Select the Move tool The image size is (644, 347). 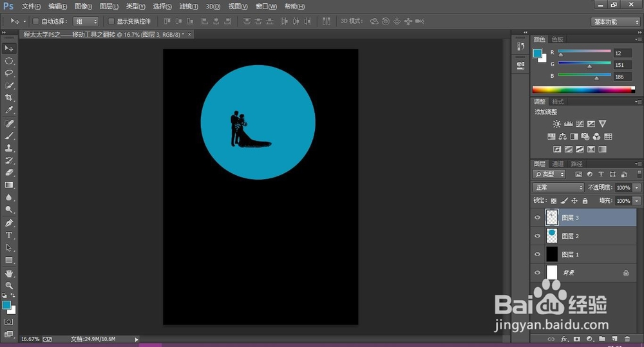click(x=8, y=48)
